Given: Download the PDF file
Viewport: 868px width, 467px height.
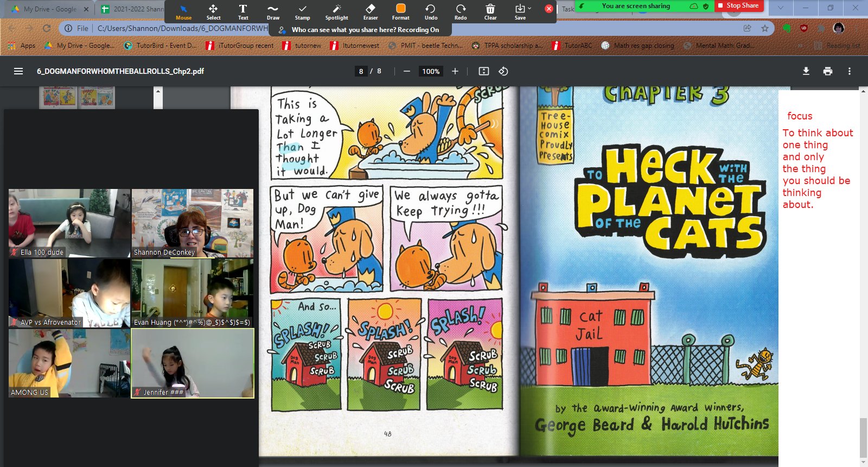Looking at the screenshot, I should click(806, 71).
